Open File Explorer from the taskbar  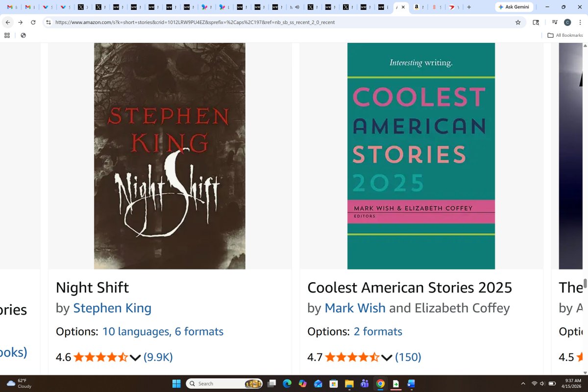350,383
